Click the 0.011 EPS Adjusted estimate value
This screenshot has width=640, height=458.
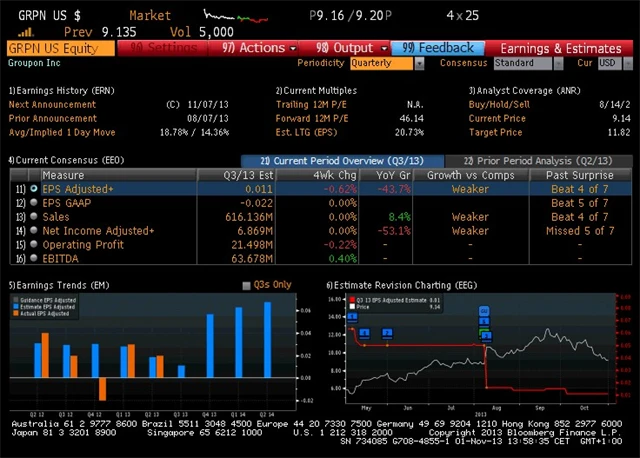259,189
